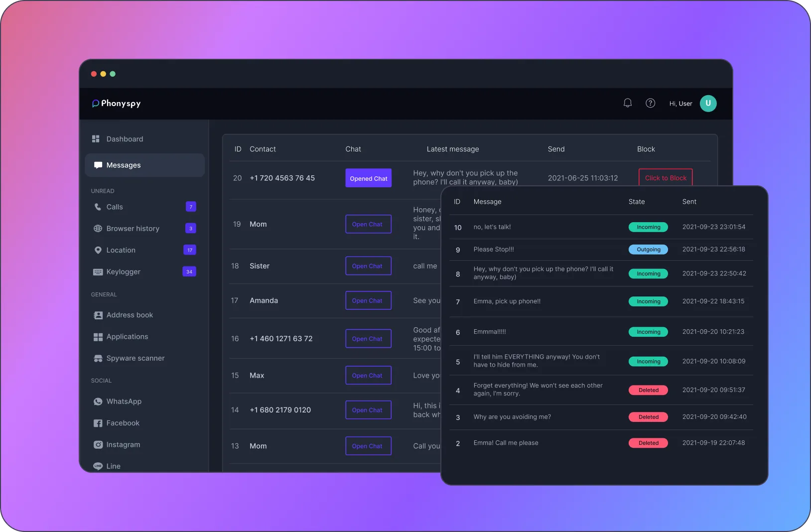Viewport: 811px width, 532px height.
Task: Click the Opened Chat button
Action: point(368,178)
